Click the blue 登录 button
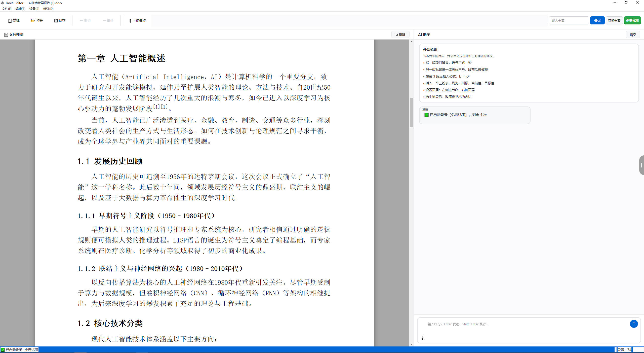 click(x=597, y=21)
